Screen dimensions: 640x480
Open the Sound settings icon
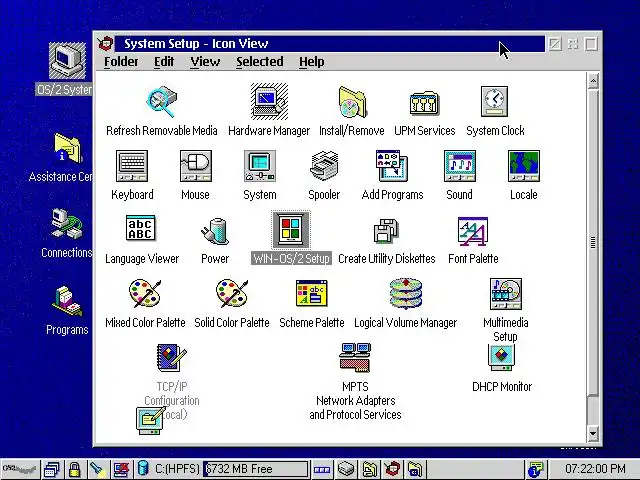(x=460, y=166)
